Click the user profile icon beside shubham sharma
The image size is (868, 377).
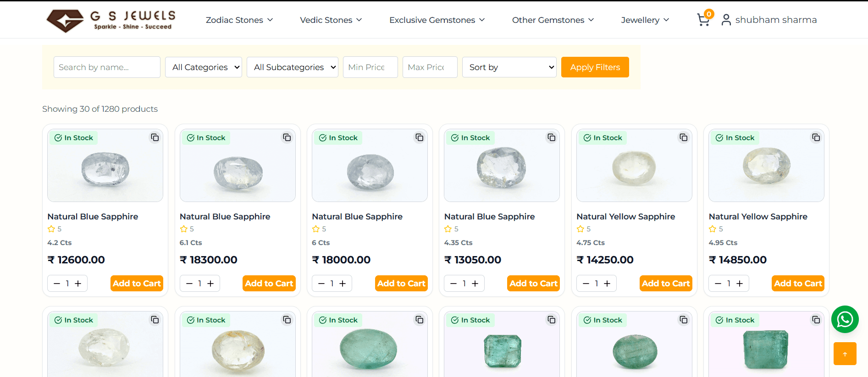click(x=726, y=20)
